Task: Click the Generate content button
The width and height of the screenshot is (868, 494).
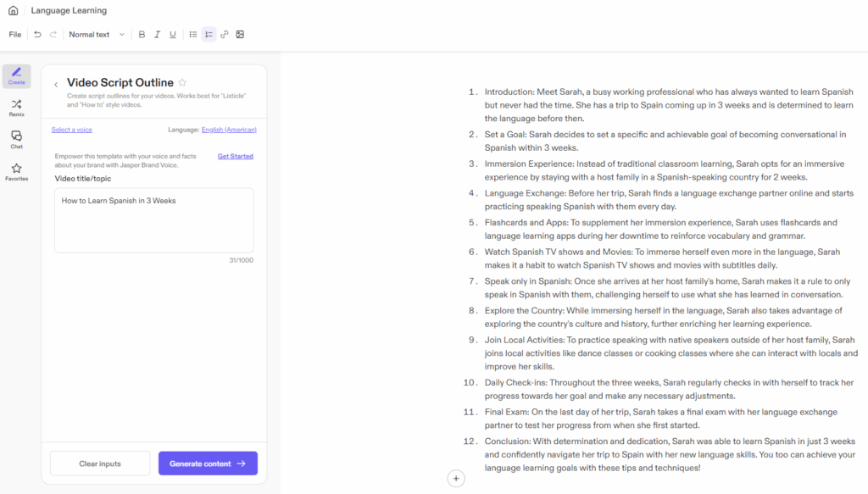Action: click(208, 463)
